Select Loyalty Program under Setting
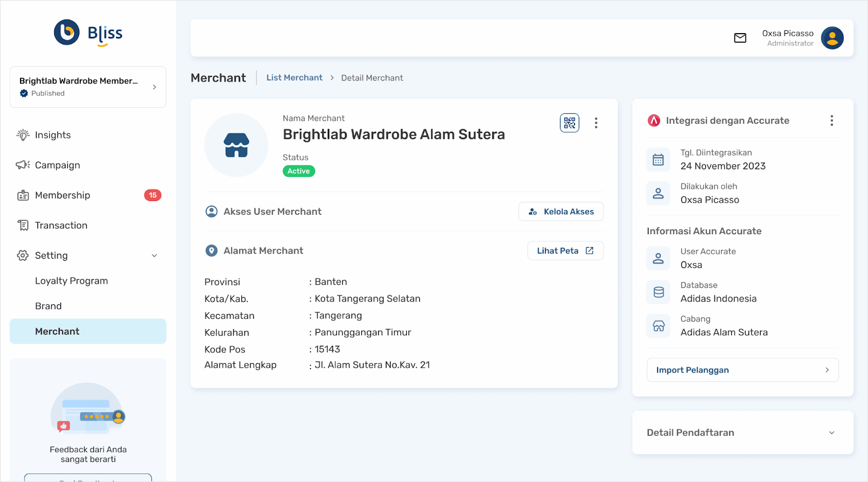 coord(72,281)
